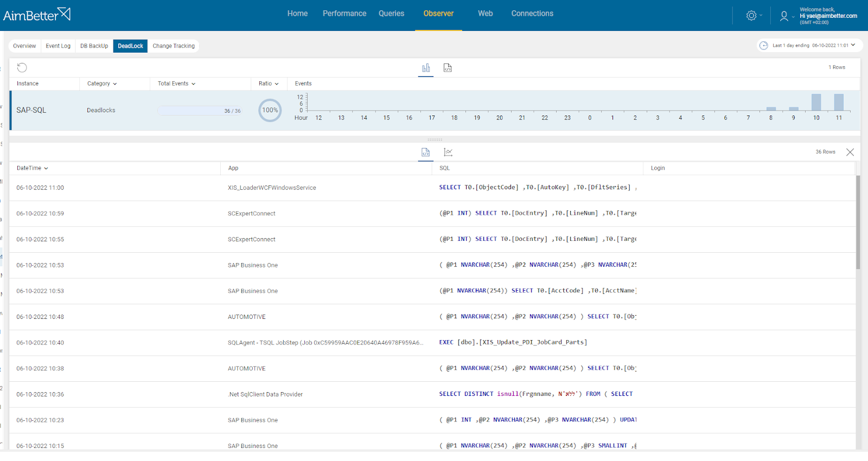Image resolution: width=868 pixels, height=461 pixels.
Task: Select the 06-10-2022 10:40 row datetime
Action: pyautogui.click(x=40, y=343)
